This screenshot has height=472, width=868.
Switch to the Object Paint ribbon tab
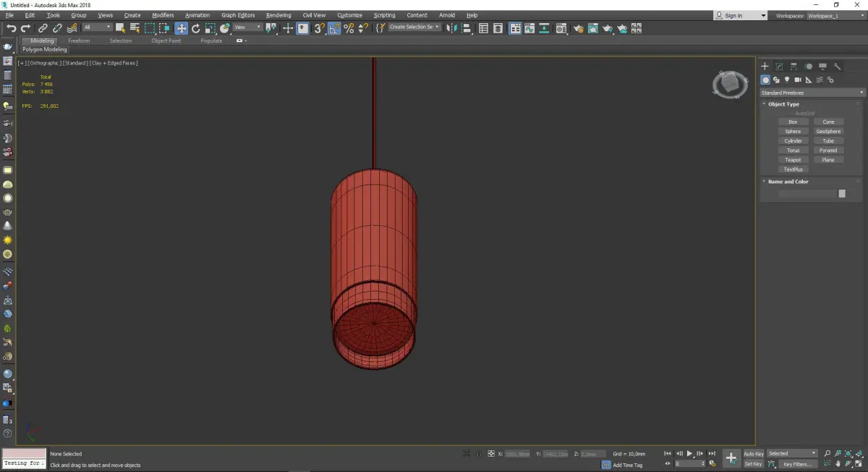166,41
